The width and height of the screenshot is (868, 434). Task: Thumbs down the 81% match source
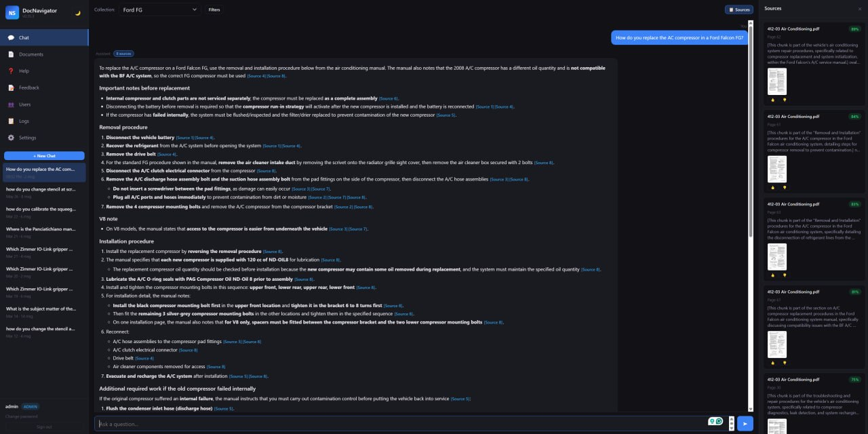(785, 363)
